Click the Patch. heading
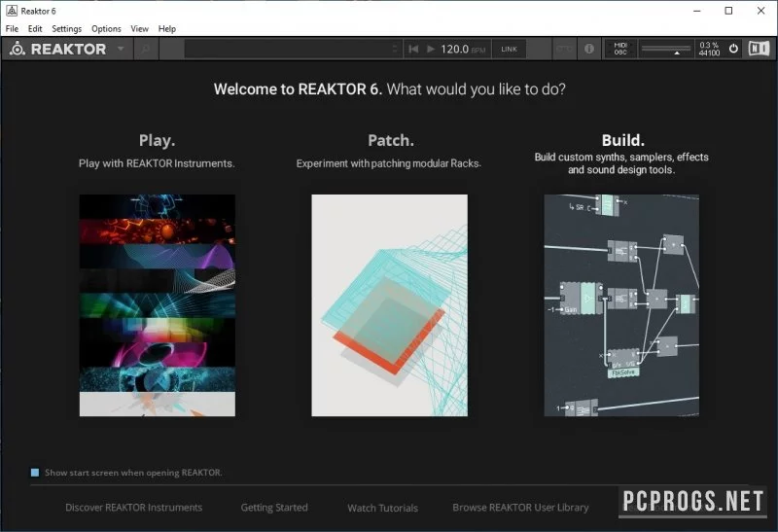778x532 pixels. [x=391, y=140]
